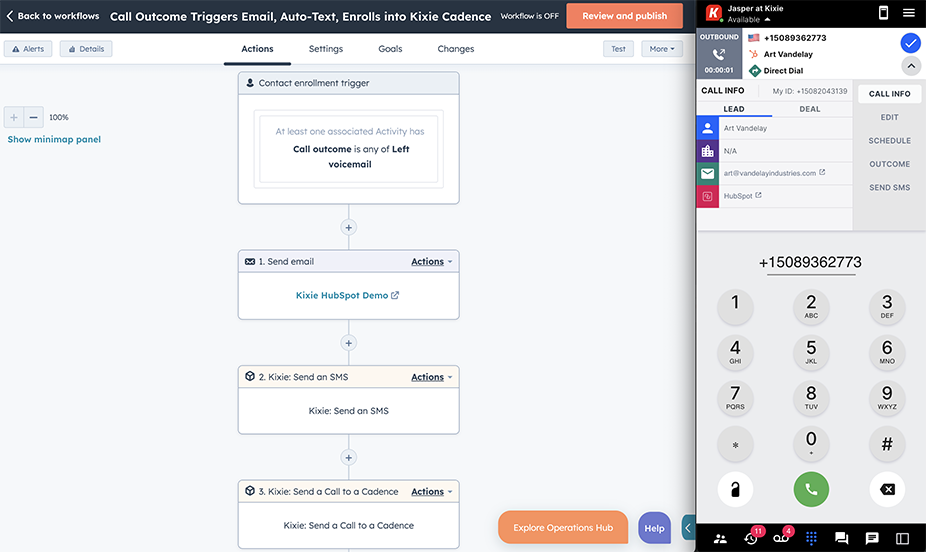Open the HubSpot record link
The height and width of the screenshot is (552, 926).
[x=742, y=196]
